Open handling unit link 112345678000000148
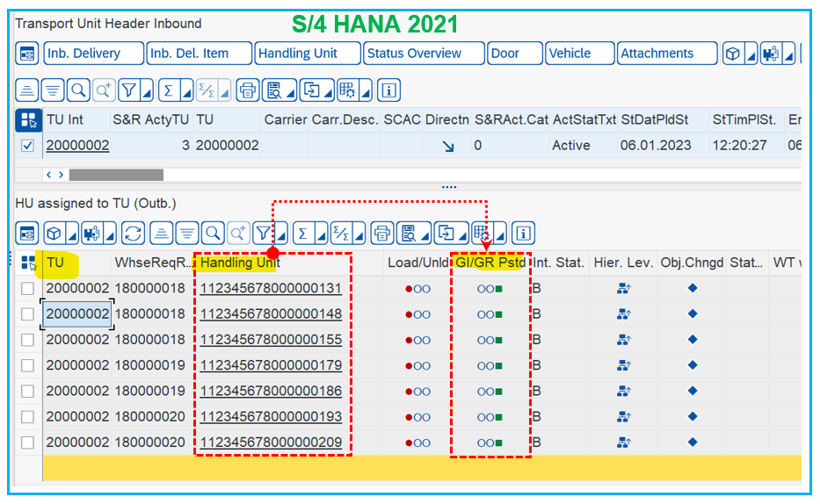This screenshot has width=820, height=504. coord(271,314)
